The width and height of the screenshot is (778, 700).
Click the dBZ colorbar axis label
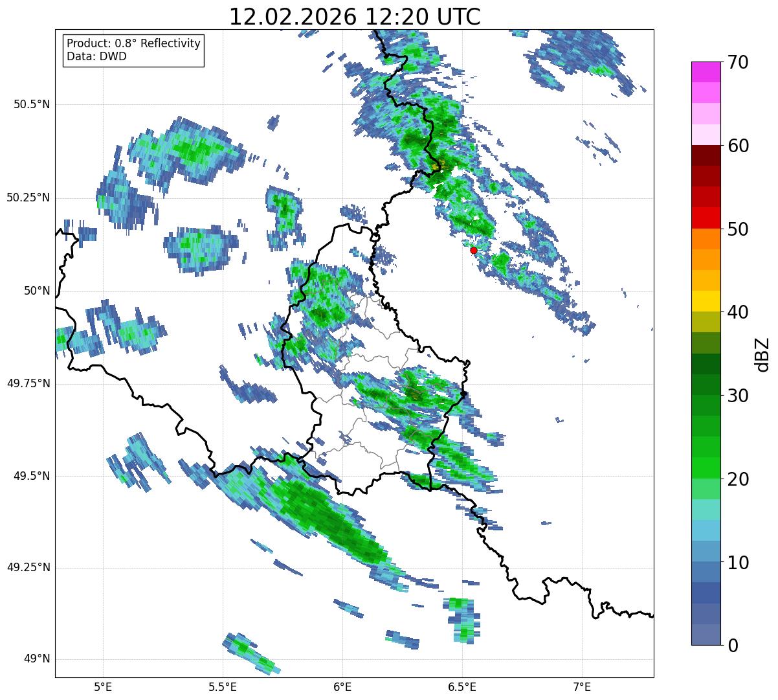[x=763, y=354]
